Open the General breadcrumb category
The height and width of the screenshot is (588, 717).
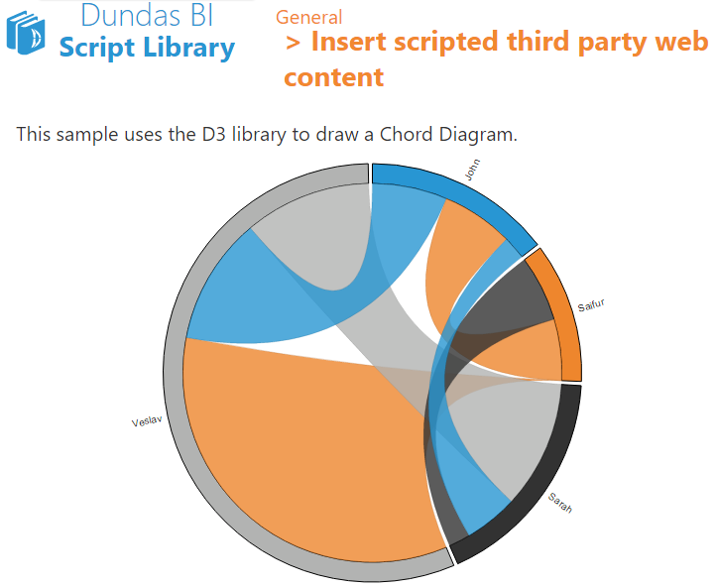tap(308, 18)
